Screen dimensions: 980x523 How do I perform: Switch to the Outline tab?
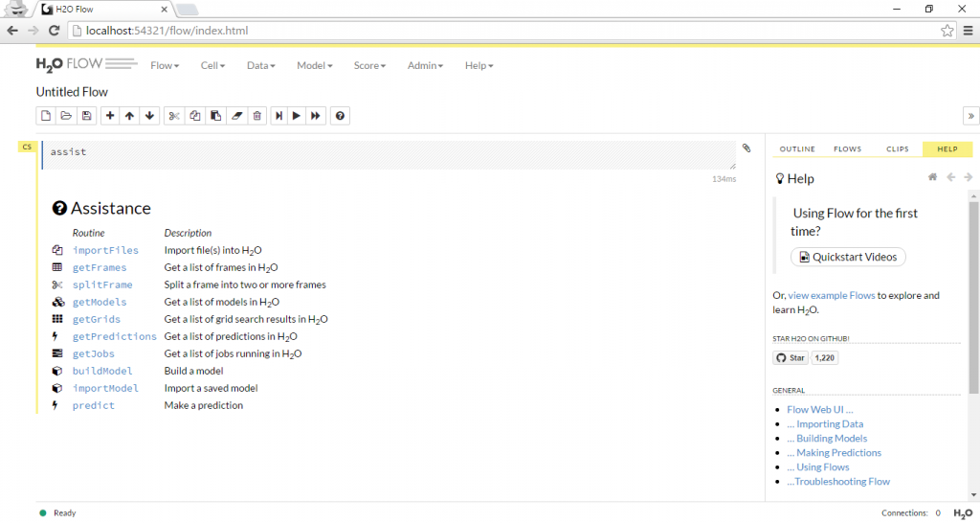coord(797,148)
